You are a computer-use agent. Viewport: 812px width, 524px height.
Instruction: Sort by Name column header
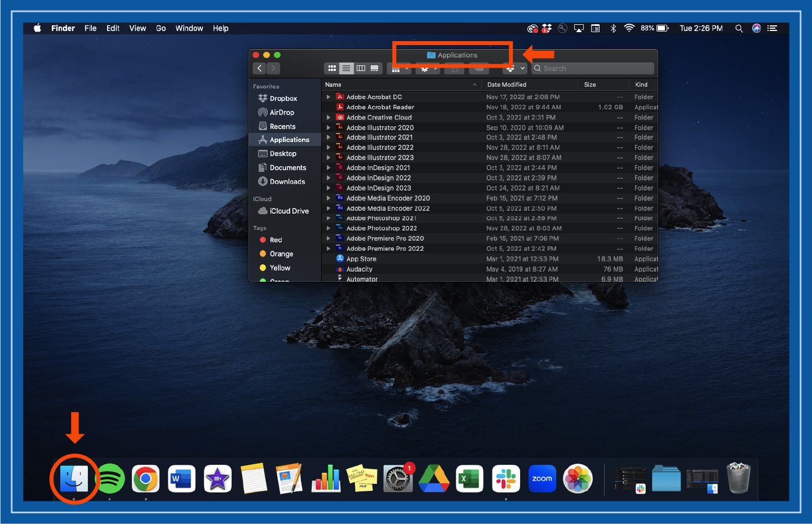(402, 85)
